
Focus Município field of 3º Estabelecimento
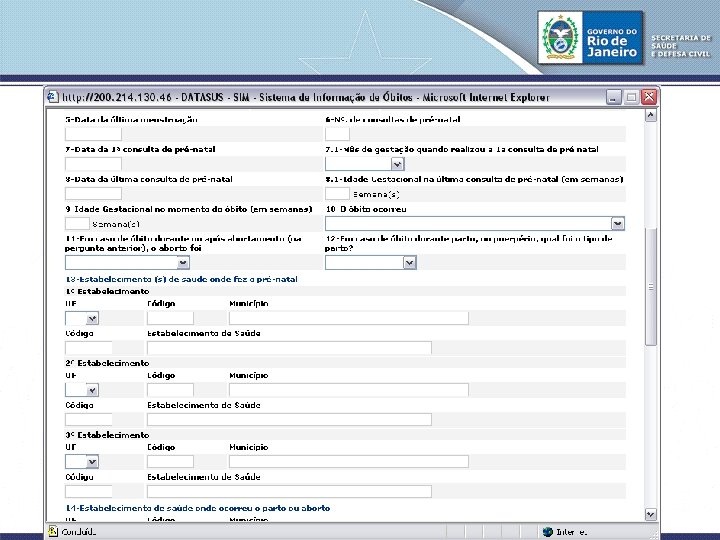(349, 462)
